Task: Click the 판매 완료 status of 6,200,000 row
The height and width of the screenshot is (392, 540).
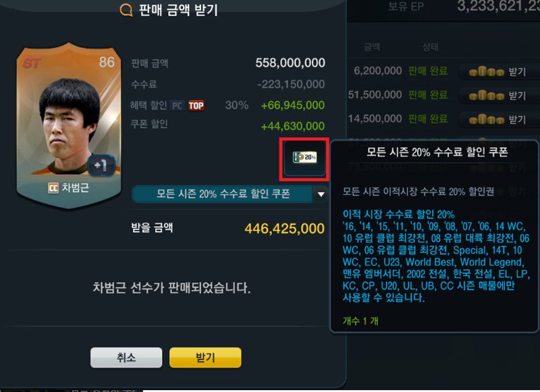Action: coord(428,71)
